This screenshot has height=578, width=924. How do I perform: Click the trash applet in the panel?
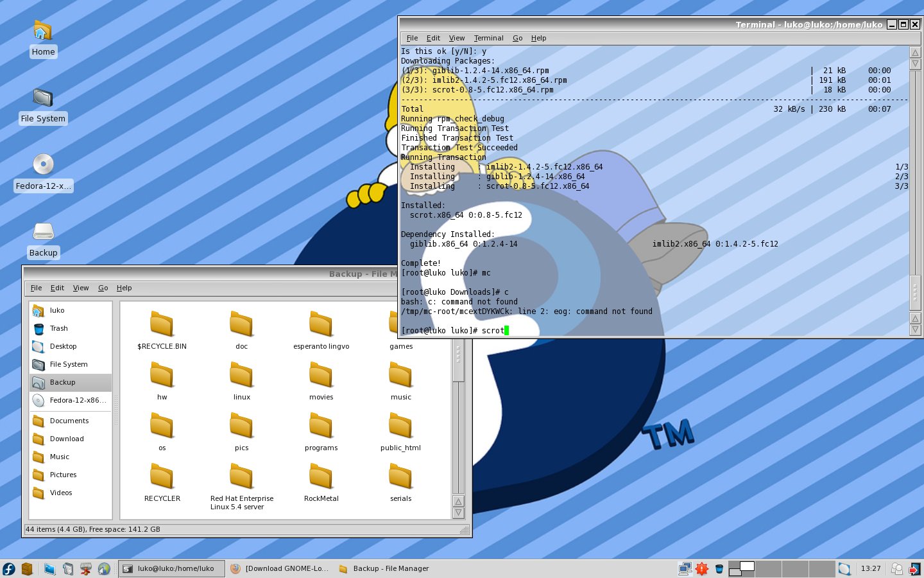pos(719,569)
